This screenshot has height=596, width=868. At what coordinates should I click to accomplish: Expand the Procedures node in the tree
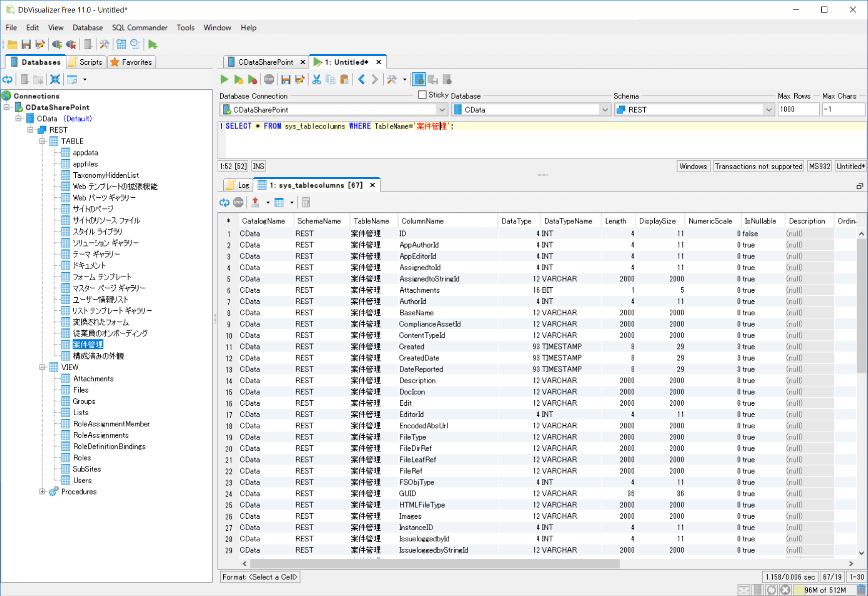pyautogui.click(x=43, y=492)
